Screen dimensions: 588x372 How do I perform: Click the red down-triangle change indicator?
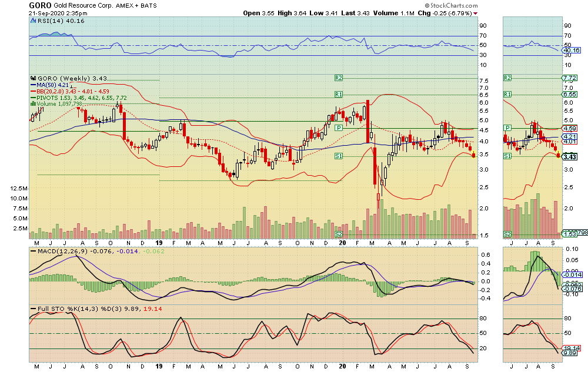pos(476,14)
